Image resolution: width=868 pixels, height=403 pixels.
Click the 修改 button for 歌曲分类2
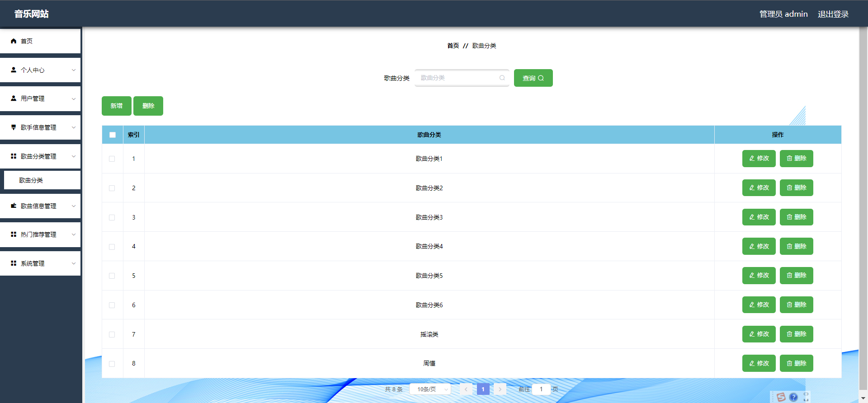coord(759,188)
